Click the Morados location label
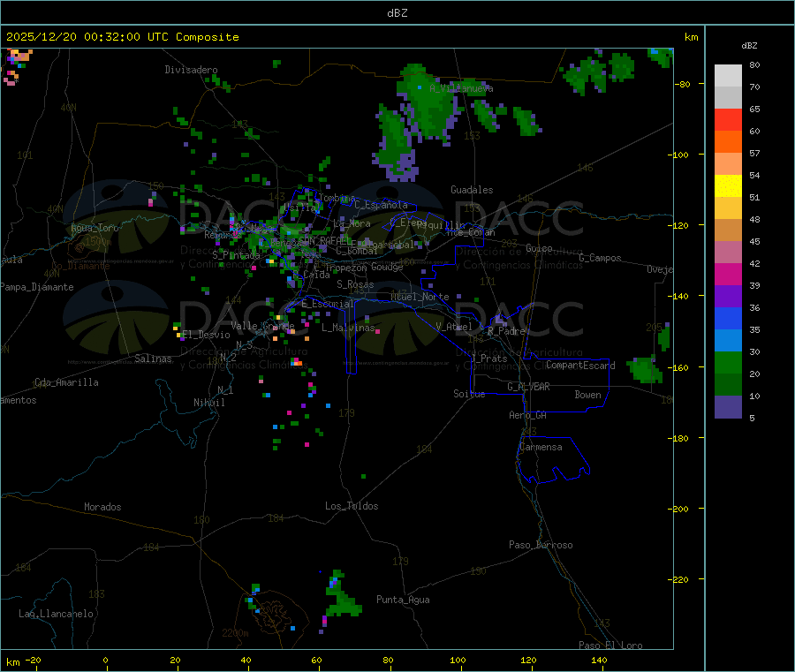Viewport: 795px width, 672px height. (x=102, y=507)
